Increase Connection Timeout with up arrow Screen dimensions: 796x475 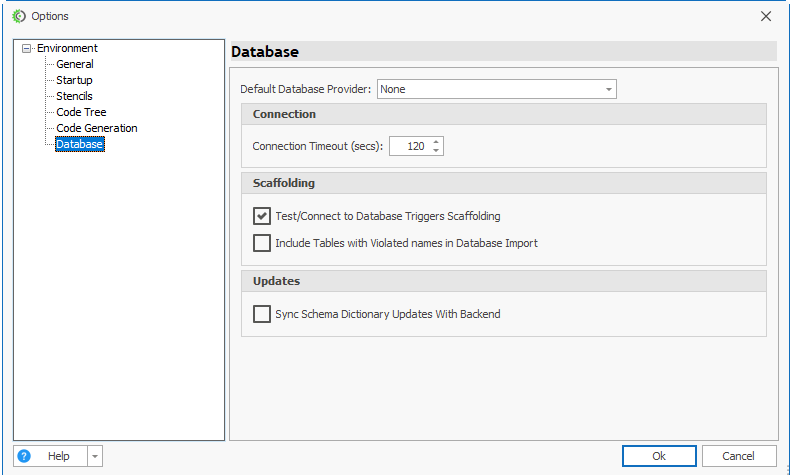[436, 142]
